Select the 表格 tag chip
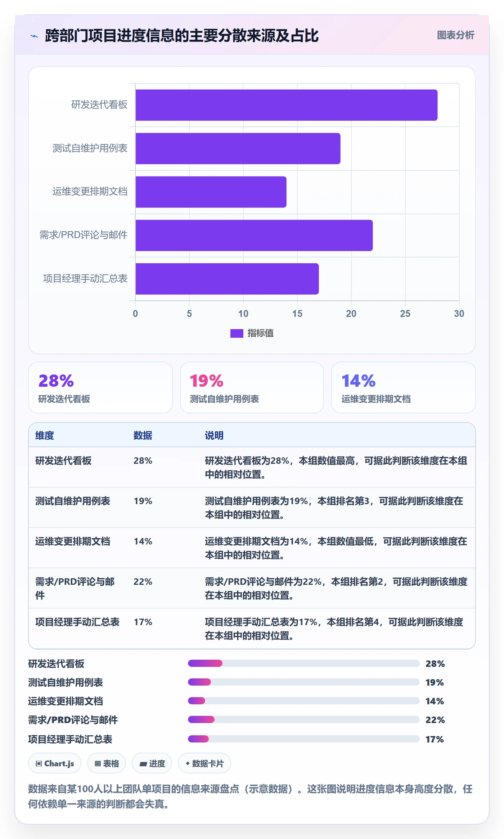Viewport: 504px width, 839px height. [107, 763]
